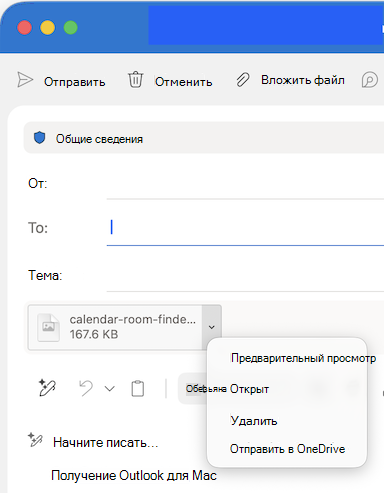
Task: Choose Отправить в OneDrive menu item
Action: (x=287, y=449)
